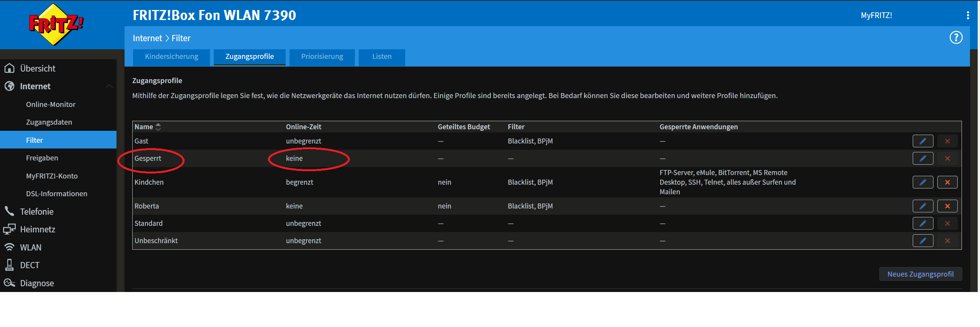Click the Heimnetz computers icon
The height and width of the screenshot is (327, 980).
(x=9, y=229)
